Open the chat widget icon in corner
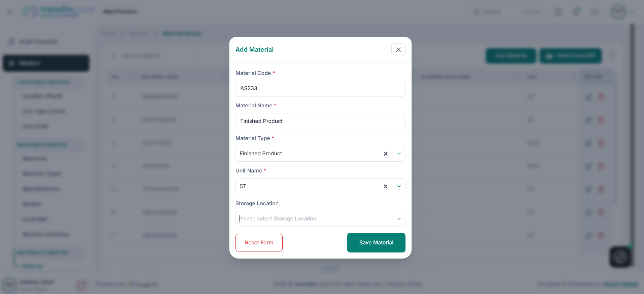This screenshot has width=644, height=294. coord(620,257)
